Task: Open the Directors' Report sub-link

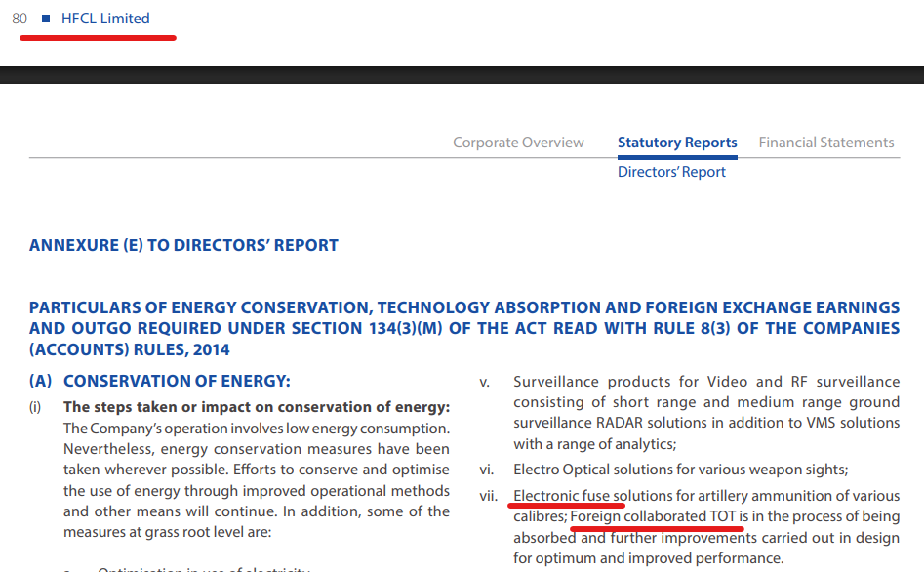Action: tap(671, 172)
